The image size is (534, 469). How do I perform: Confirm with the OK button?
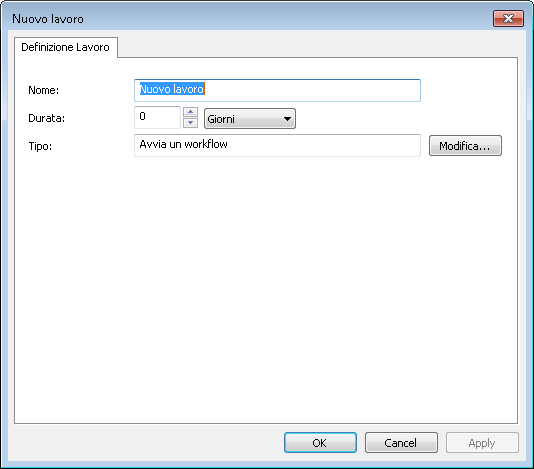coord(320,443)
